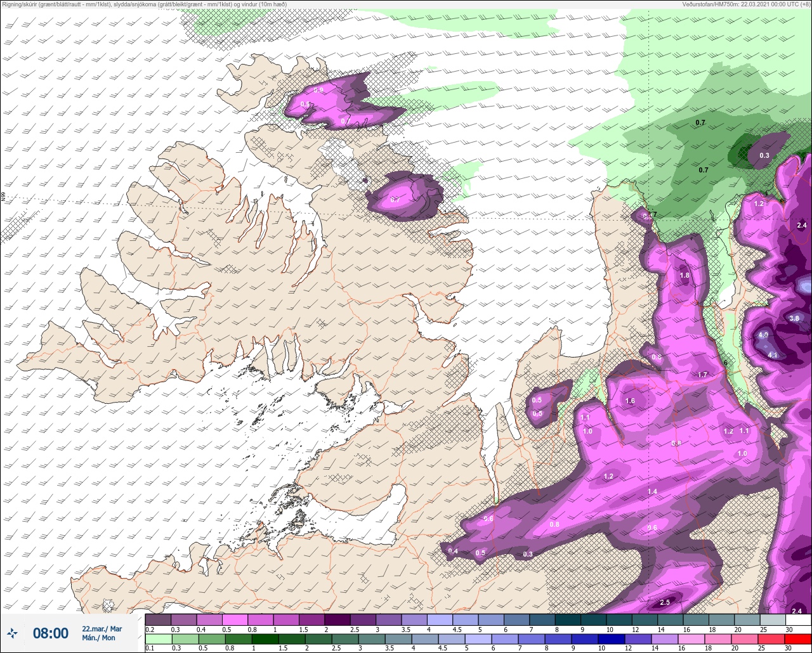Click the 3.8 precipitation value on the map
Viewport: 812px width, 653px height.
tap(794, 318)
